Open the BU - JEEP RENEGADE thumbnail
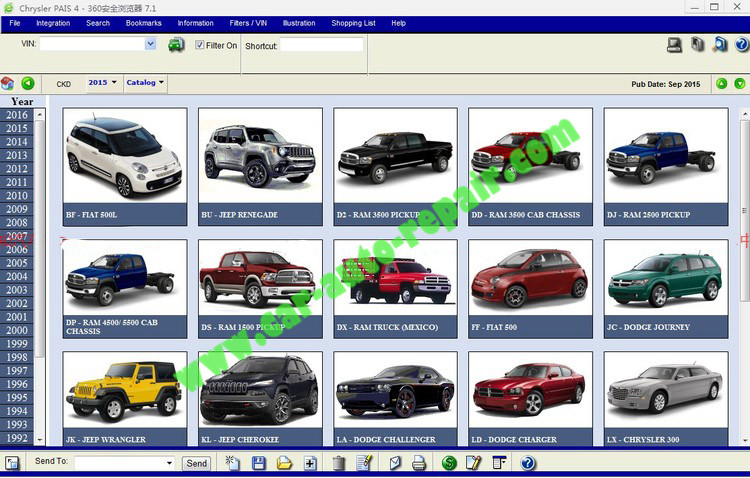Image resolution: width=750 pixels, height=478 pixels. coord(260,167)
